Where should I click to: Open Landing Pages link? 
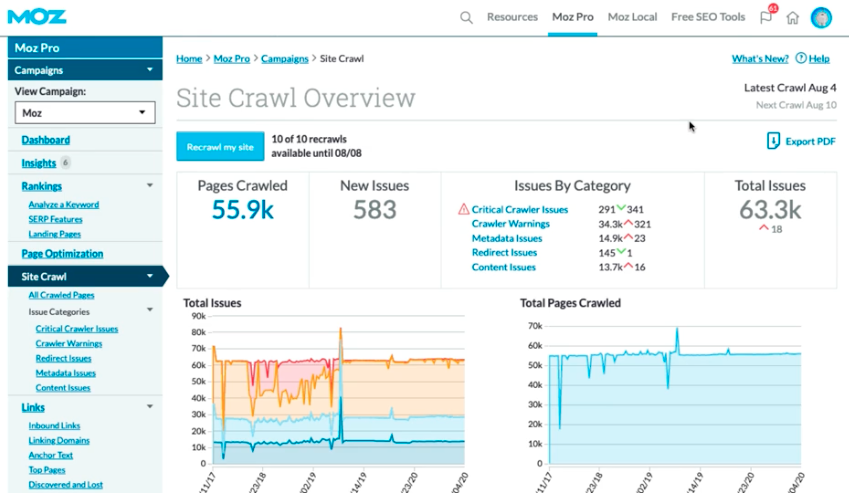tap(54, 234)
